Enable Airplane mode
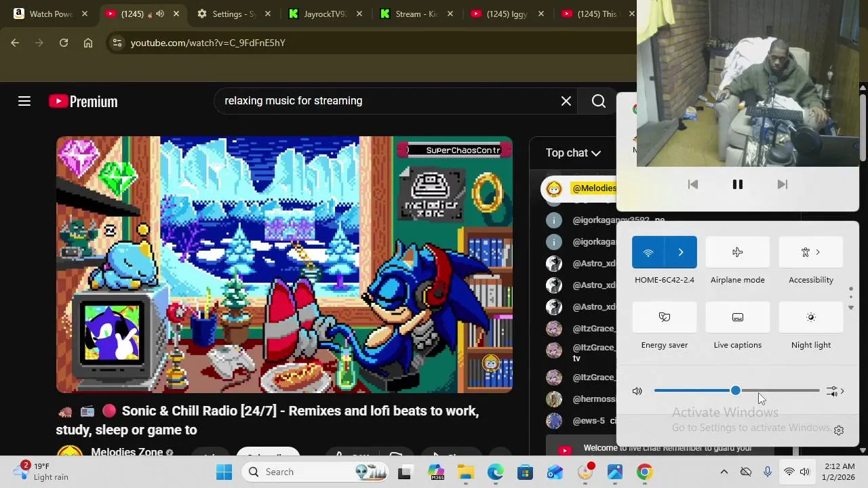Image resolution: width=868 pixels, height=488 pixels. 738,252
